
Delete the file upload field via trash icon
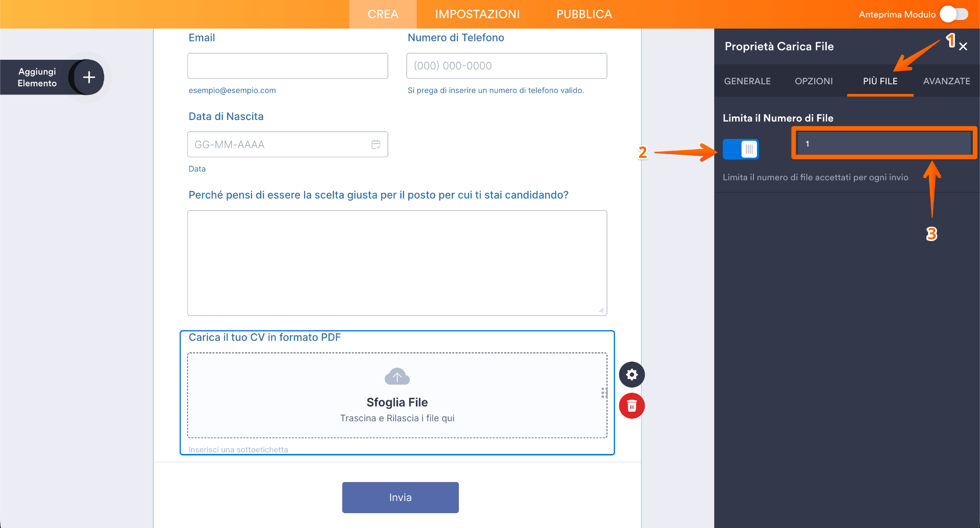[631, 405]
